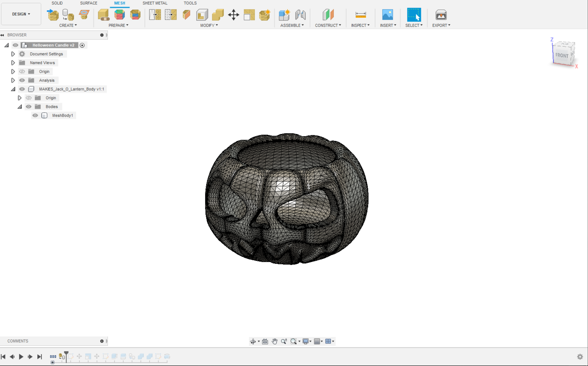
Task: Open the MODIFY dropdown menu
Action: (x=208, y=25)
